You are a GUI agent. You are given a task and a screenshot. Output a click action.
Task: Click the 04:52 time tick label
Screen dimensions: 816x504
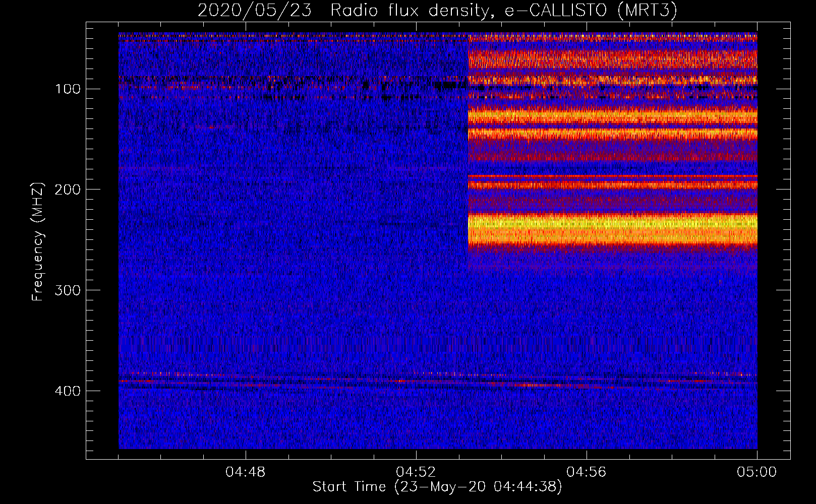coord(416,472)
